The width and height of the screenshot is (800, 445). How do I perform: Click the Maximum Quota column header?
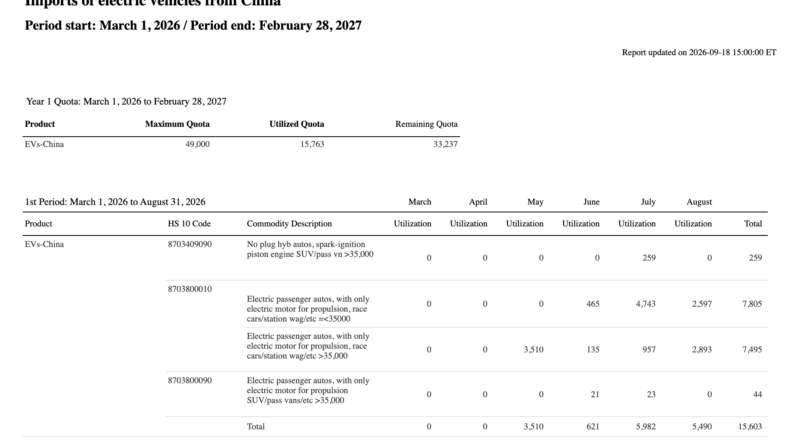pyautogui.click(x=177, y=124)
